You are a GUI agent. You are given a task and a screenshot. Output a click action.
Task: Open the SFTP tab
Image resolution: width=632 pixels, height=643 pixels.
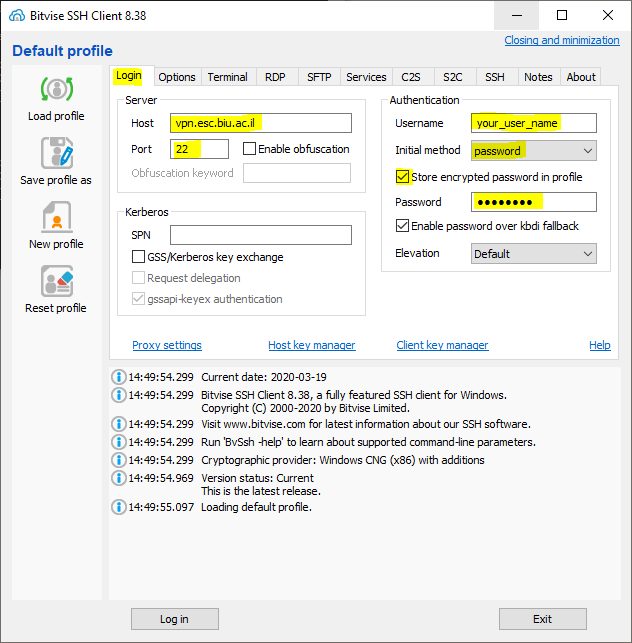[x=319, y=77]
